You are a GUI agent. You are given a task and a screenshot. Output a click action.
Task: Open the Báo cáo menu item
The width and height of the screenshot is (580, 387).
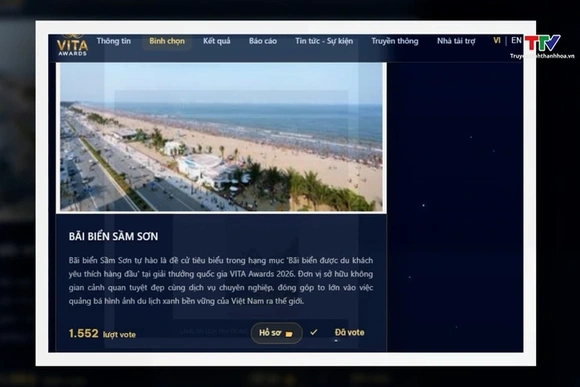point(263,41)
